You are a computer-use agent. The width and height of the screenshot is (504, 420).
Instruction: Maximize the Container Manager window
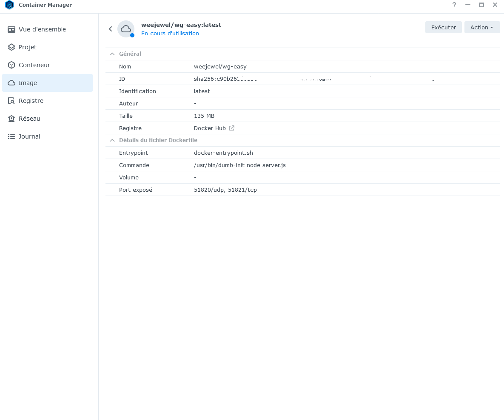point(481,5)
